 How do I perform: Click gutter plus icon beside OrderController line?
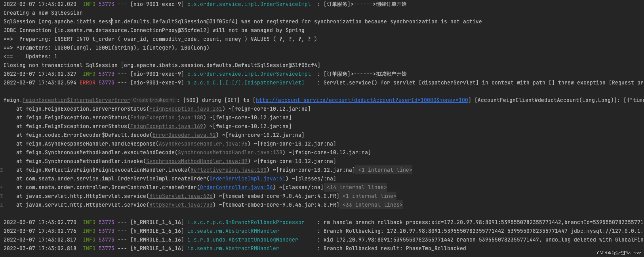point(2,187)
